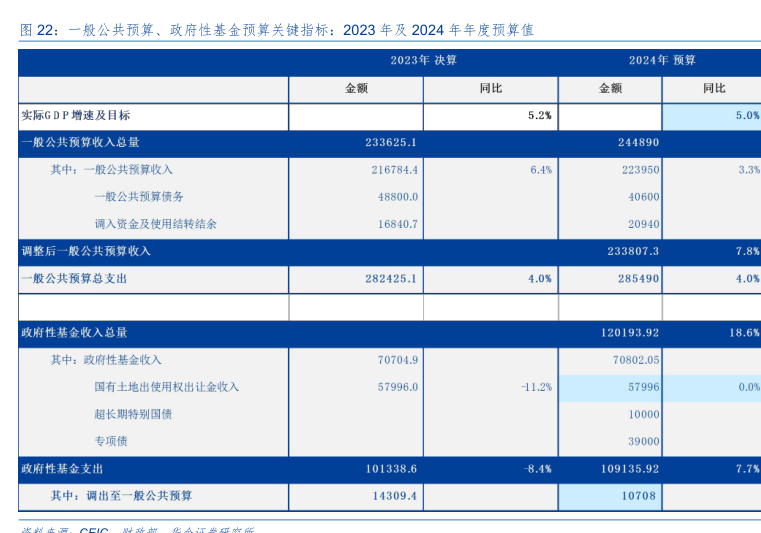Select the 国有土地出使用权出让金收入 row label
Viewport: 761px width, 533px height.
coord(166,387)
